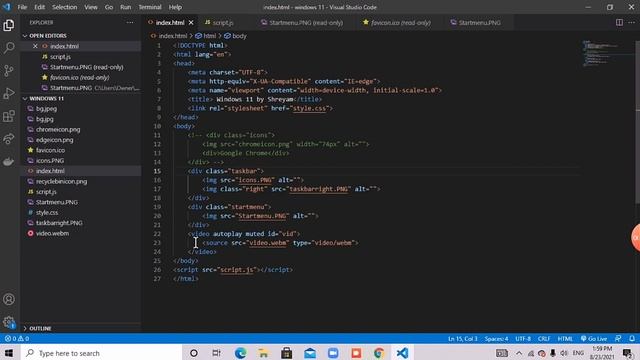Change Spaces: 4 indentation setting
This screenshot has width=640, height=360.
[x=496, y=339]
